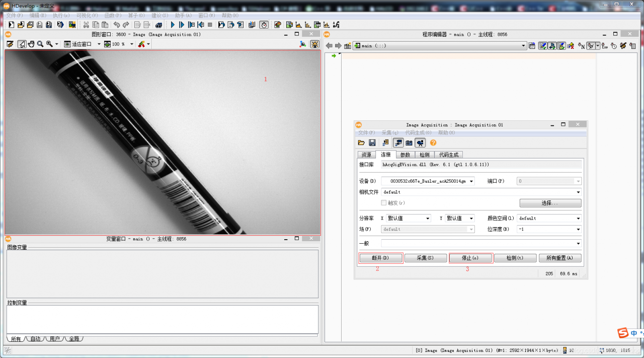Run the program with the play icon
644x358 pixels.
point(173,25)
